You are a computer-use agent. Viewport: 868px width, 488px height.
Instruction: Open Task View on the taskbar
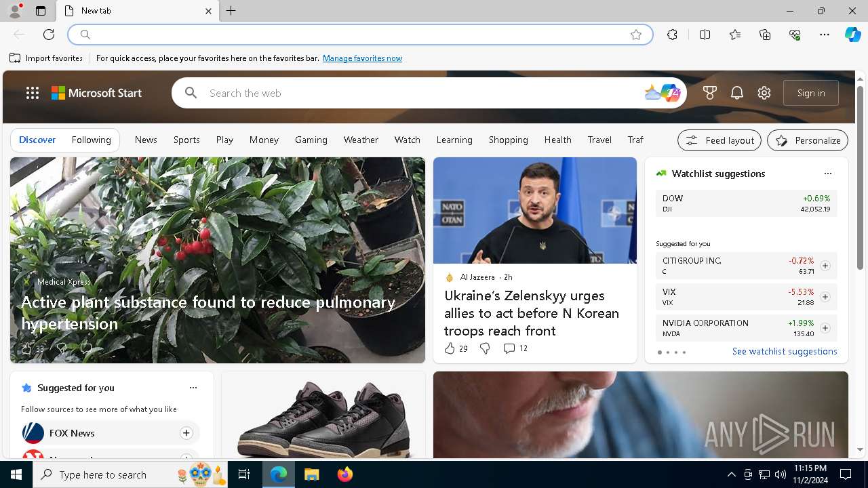pos(245,474)
